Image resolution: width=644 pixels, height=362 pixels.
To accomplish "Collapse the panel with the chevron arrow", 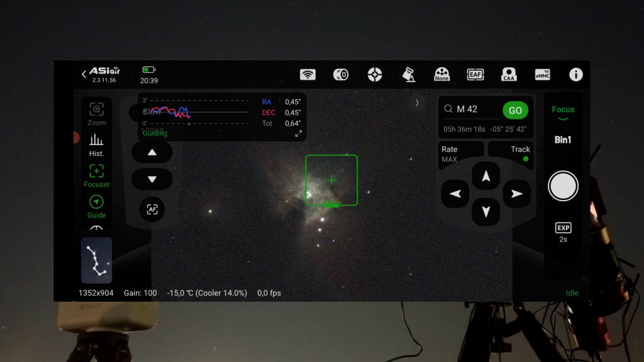I will [417, 102].
